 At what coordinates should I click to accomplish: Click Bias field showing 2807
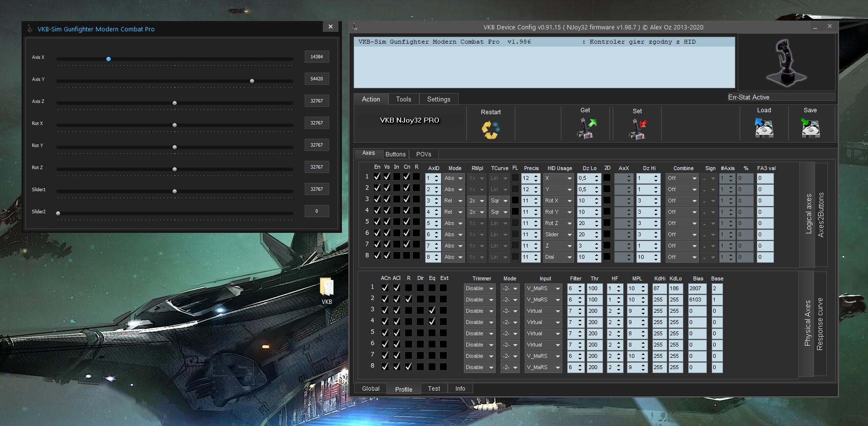pyautogui.click(x=697, y=289)
